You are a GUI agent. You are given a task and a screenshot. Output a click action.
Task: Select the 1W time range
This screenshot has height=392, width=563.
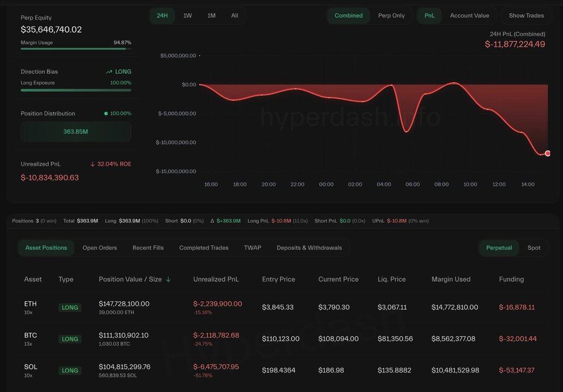coord(187,16)
